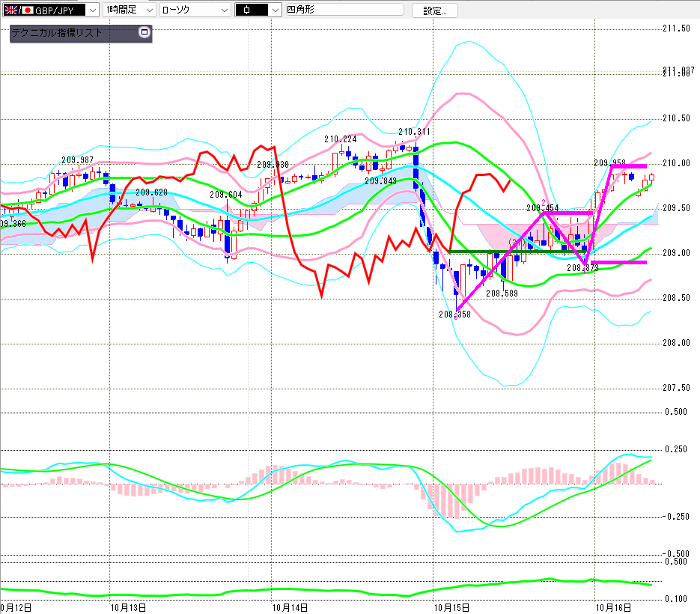Open the 1時間足 timeframe dropdown

tap(130, 10)
